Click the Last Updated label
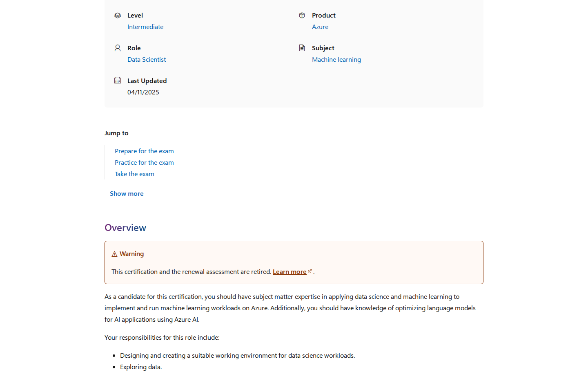 click(147, 81)
